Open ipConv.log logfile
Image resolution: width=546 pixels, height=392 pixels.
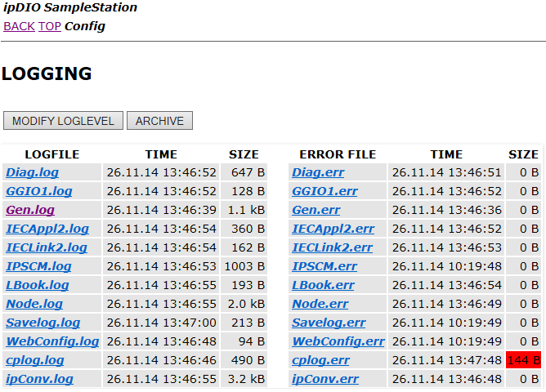coord(40,379)
